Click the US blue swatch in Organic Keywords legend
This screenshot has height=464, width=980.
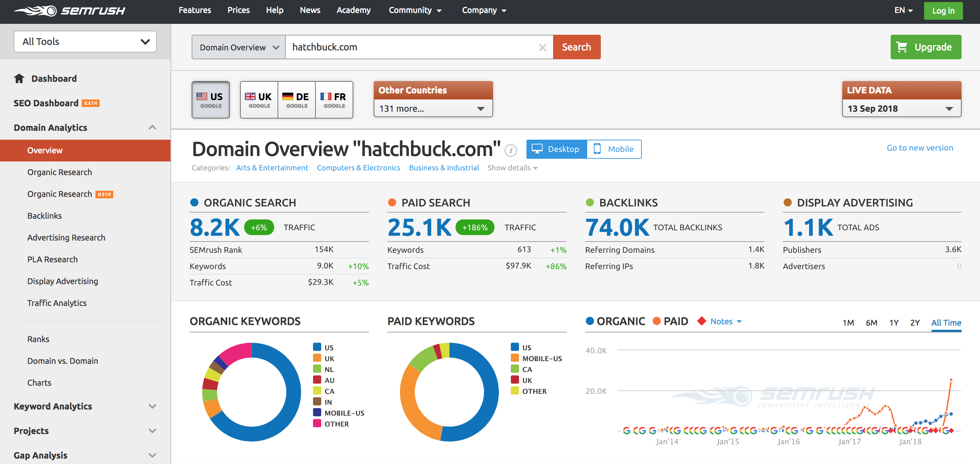[x=317, y=347]
